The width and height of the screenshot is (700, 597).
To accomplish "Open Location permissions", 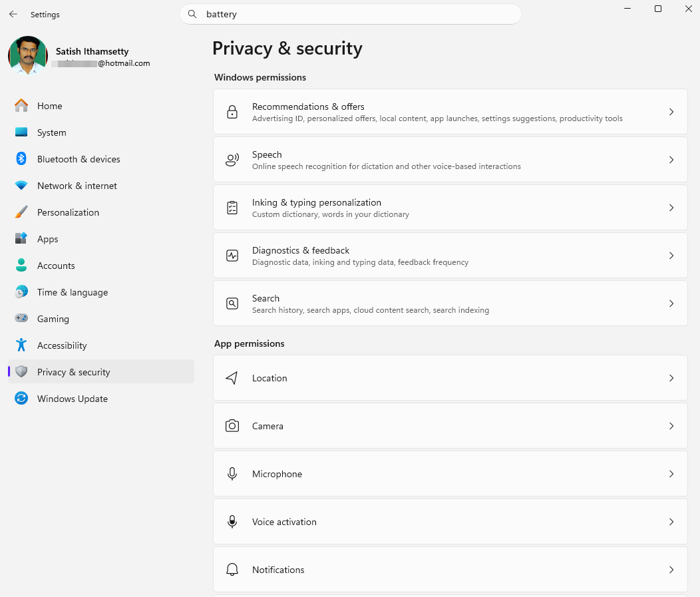I will click(x=450, y=378).
